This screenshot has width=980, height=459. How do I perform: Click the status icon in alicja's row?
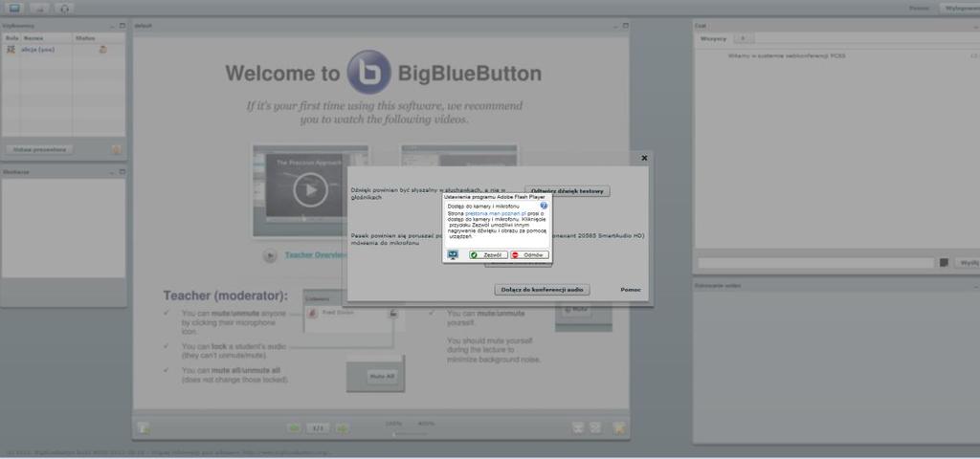pos(102,50)
